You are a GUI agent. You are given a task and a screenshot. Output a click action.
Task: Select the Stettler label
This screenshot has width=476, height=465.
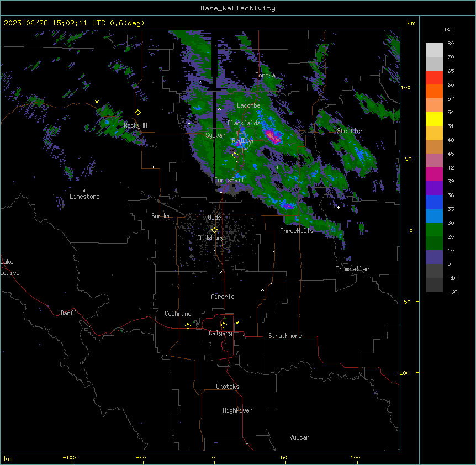point(350,131)
